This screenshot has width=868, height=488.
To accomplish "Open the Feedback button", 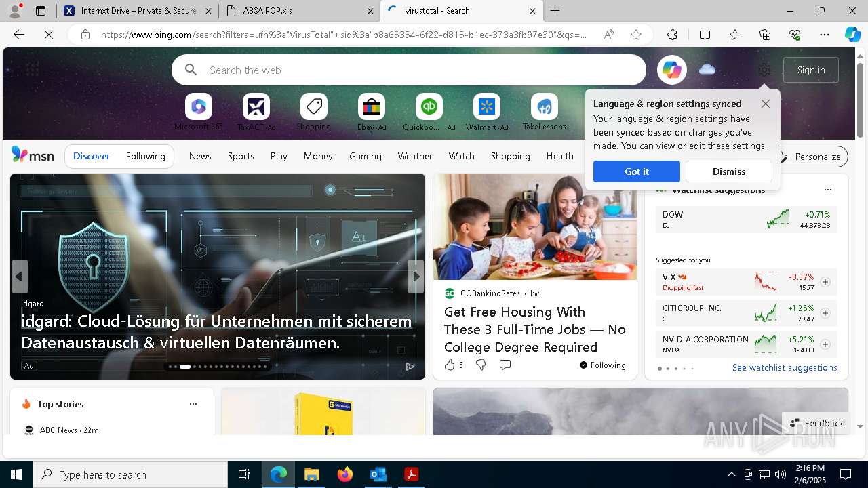I will coord(816,423).
